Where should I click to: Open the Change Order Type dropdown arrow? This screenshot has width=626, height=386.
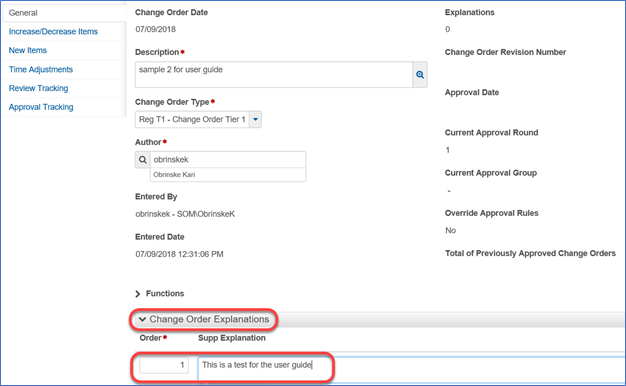(256, 119)
